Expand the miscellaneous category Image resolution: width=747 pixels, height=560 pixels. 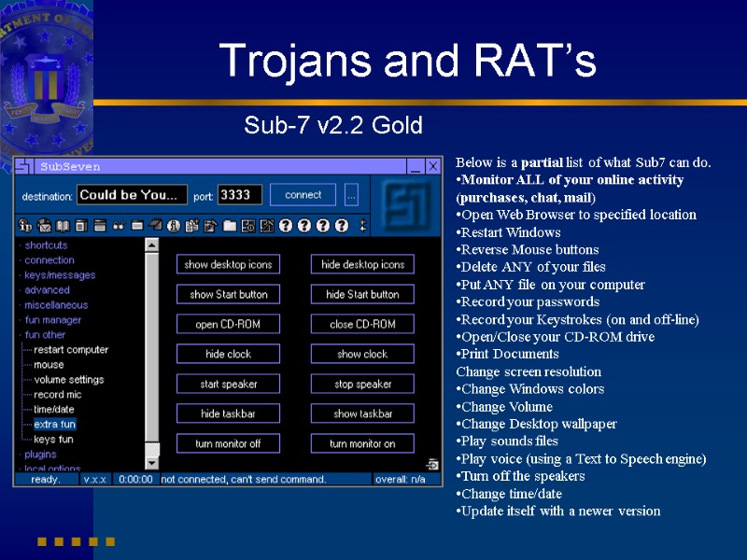click(56, 305)
